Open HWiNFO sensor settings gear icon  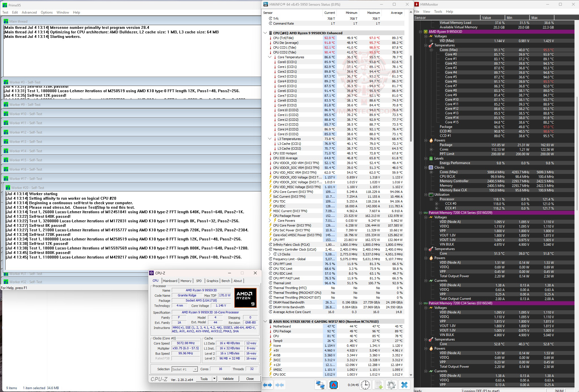(x=391, y=385)
